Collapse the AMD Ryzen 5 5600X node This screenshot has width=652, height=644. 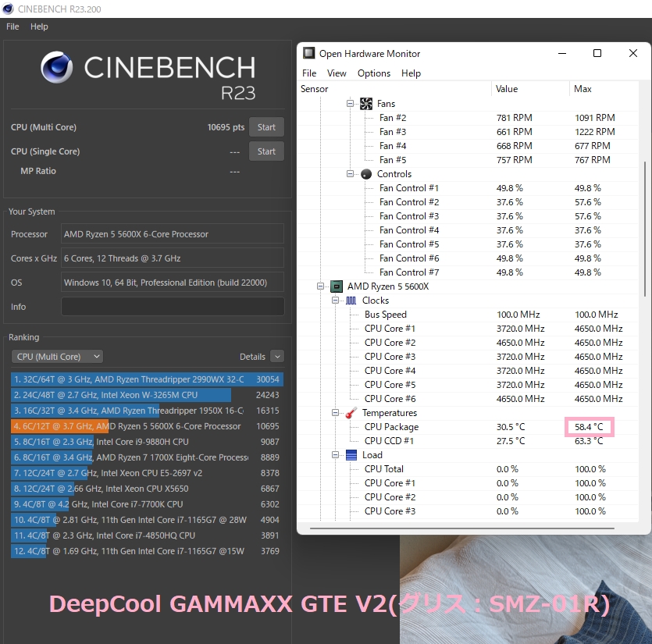pos(320,286)
